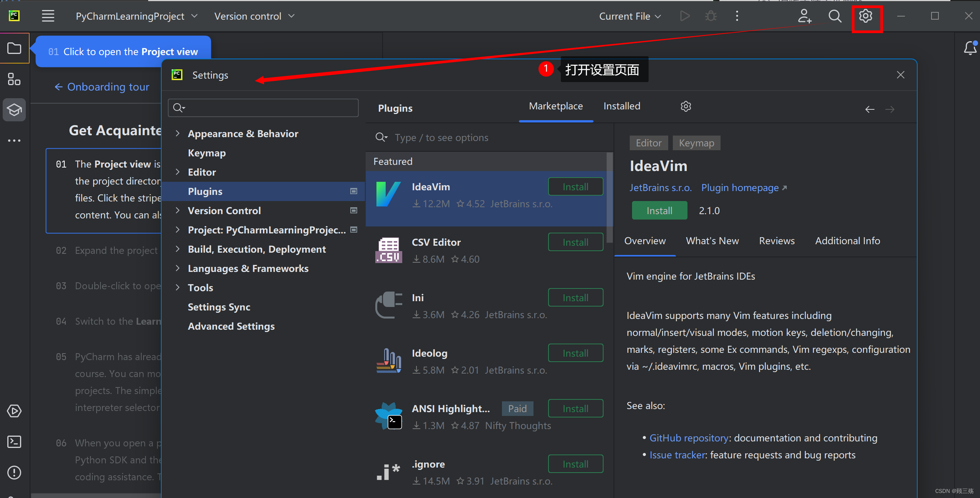980x498 pixels.
Task: Click the PyCharm logo icon in title bar
Action: tap(14, 16)
